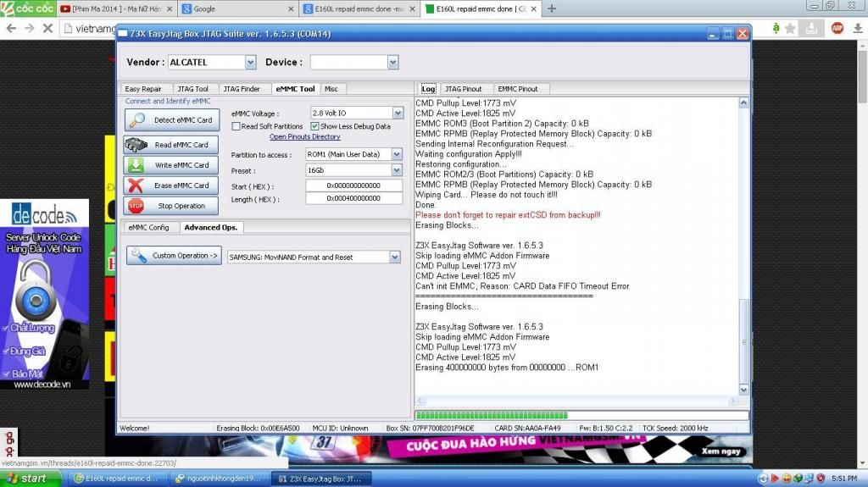Switch to the Google browser tab
This screenshot has height=487, width=868.
pos(237,8)
